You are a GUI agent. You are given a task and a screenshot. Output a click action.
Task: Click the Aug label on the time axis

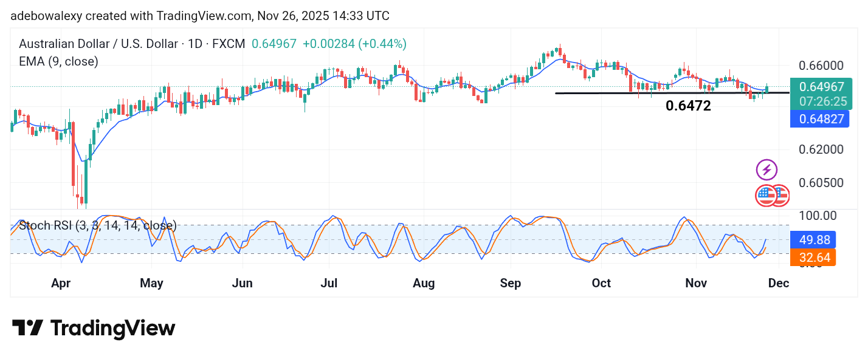click(x=423, y=284)
